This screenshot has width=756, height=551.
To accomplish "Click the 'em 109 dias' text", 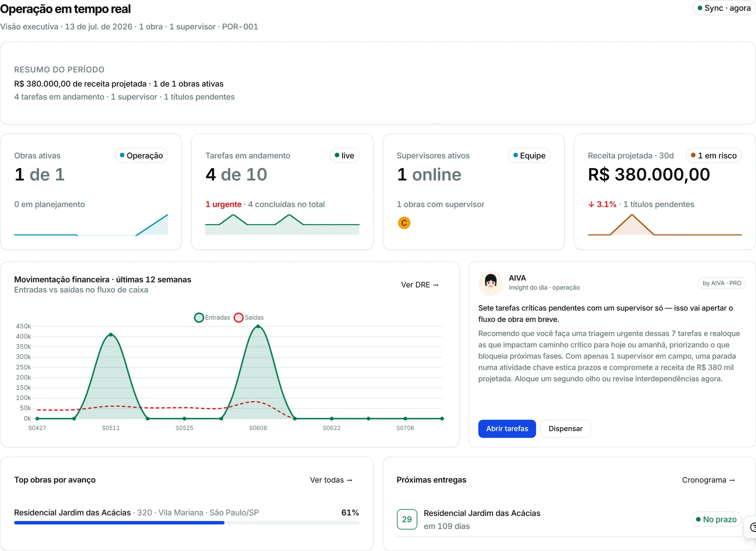I will pyautogui.click(x=447, y=526).
